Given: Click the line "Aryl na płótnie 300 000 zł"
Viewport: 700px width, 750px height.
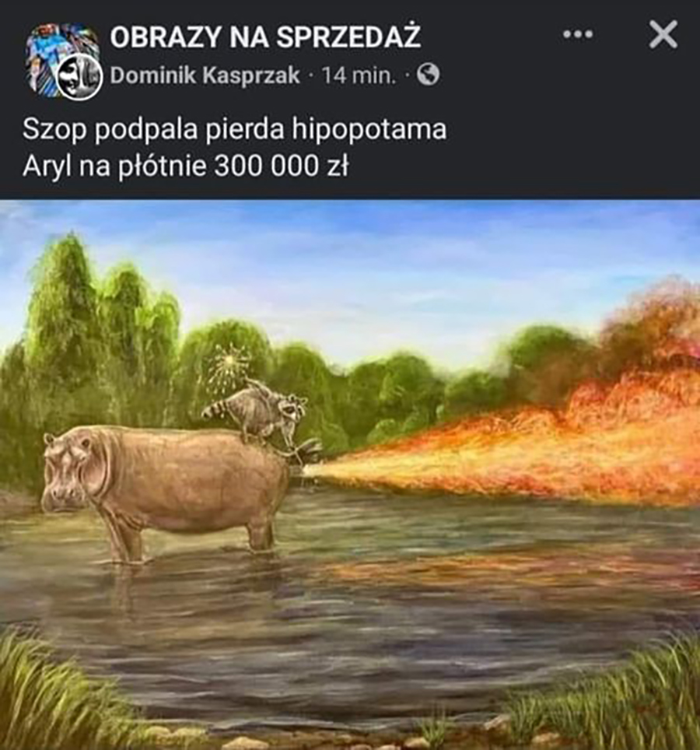Looking at the screenshot, I should (x=186, y=166).
